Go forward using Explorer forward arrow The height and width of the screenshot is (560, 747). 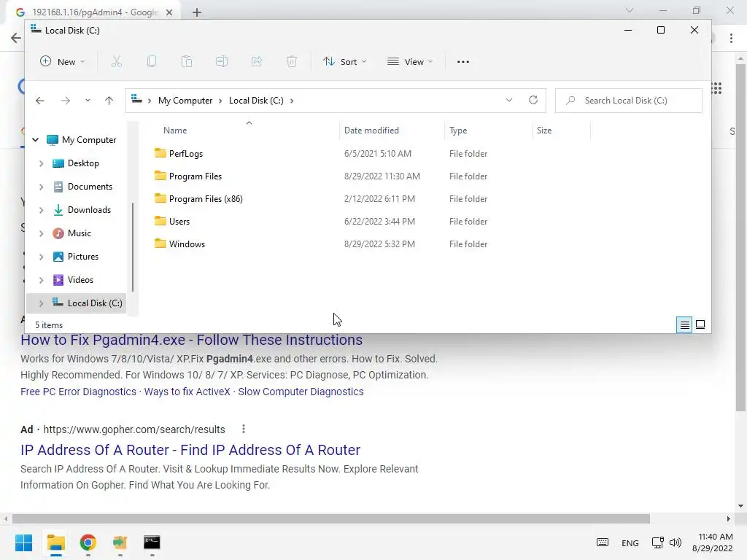(66, 101)
